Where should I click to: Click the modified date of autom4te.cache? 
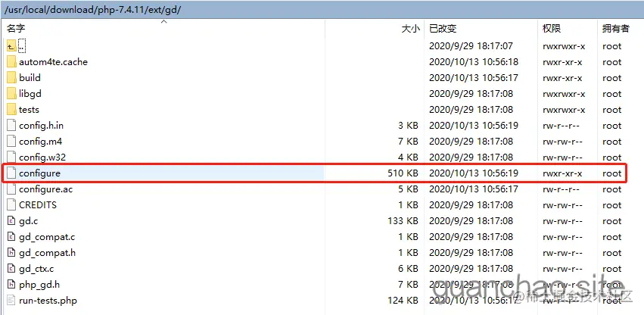coord(474,62)
